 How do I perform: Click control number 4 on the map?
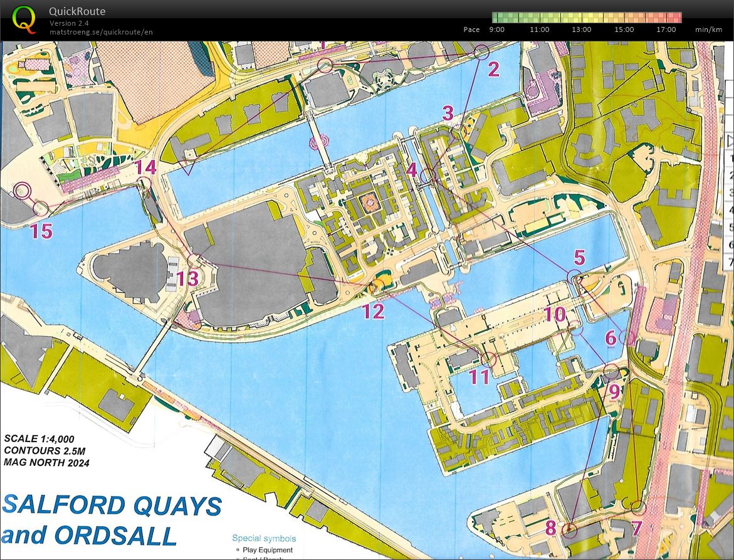[411, 169]
